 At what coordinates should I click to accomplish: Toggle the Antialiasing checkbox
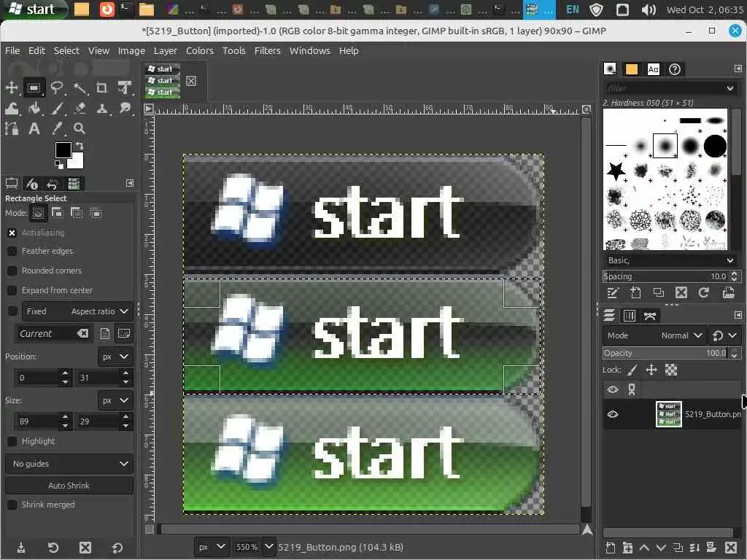click(x=12, y=233)
